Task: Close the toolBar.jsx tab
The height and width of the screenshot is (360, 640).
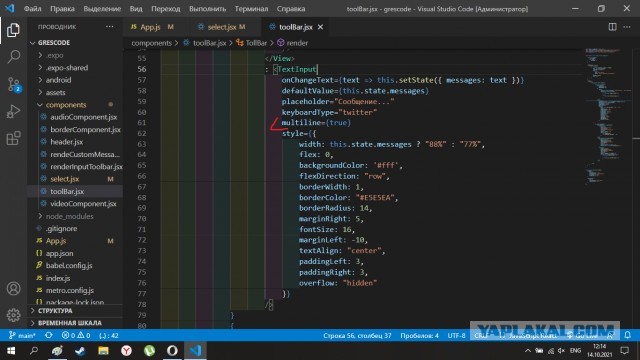Action: (x=320, y=27)
